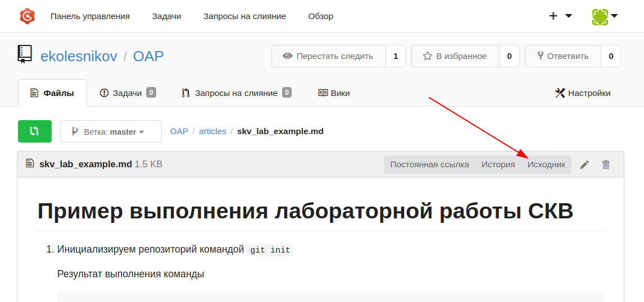Open the Запросы на слияние repository tab
The width and height of the screenshot is (644, 302).
236,93
